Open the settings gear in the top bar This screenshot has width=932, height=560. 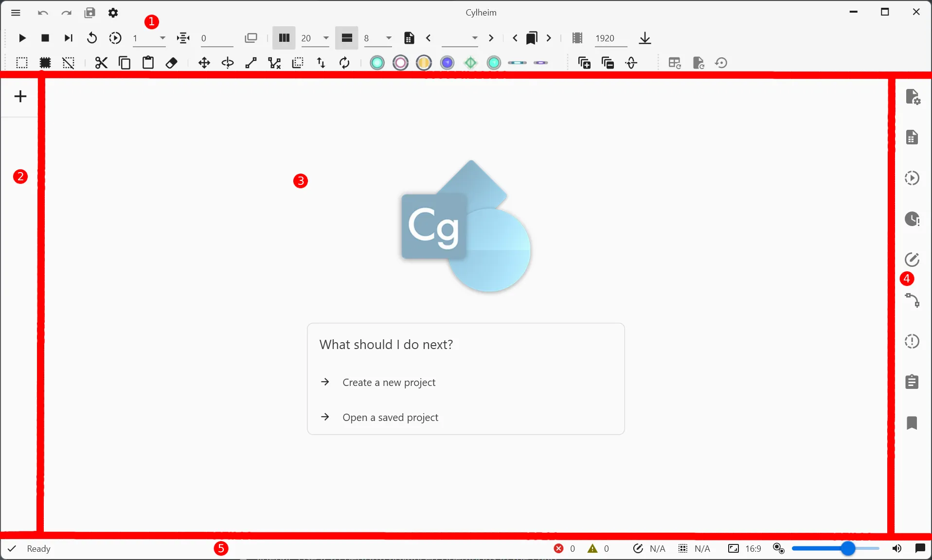[x=113, y=13]
